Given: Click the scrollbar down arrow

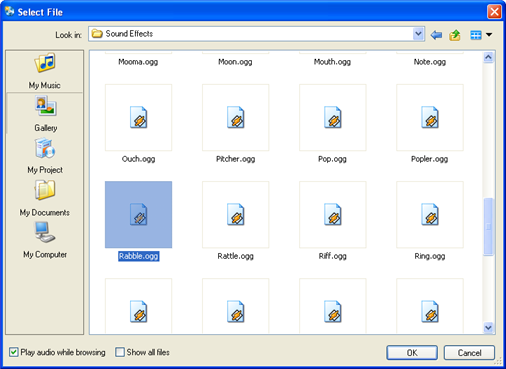Looking at the screenshot, I should (488, 328).
